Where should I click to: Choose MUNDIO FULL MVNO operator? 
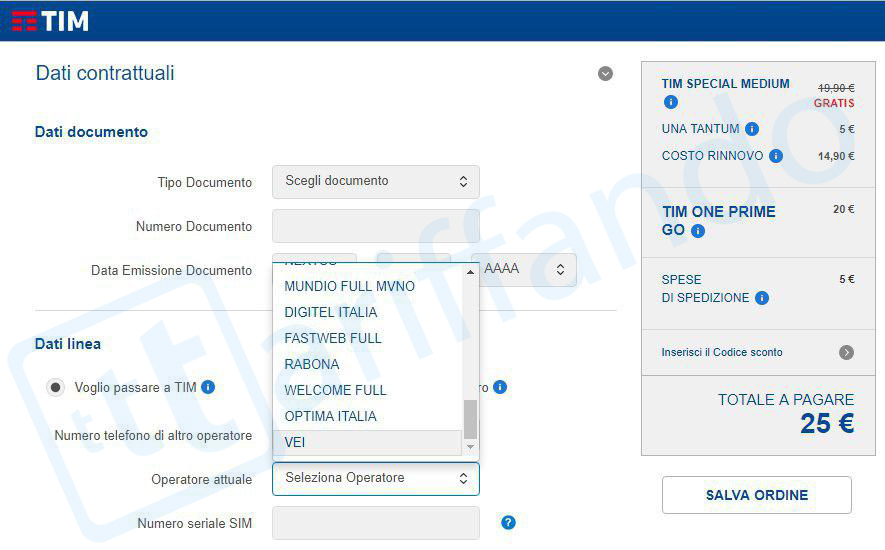click(x=367, y=286)
